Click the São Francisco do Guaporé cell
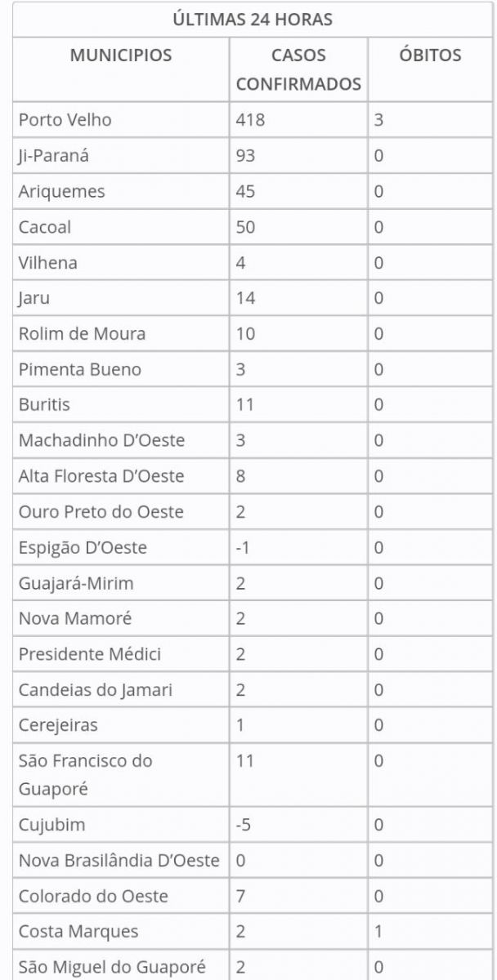Screen dimensions: 497x980 pos(86,775)
